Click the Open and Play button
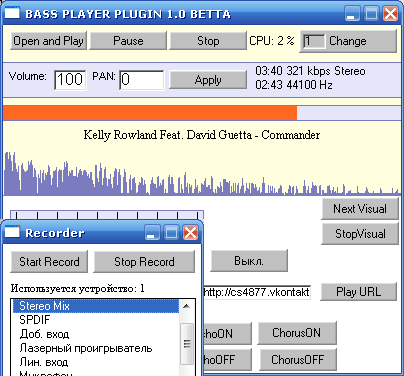The image size is (404, 376). tap(48, 41)
